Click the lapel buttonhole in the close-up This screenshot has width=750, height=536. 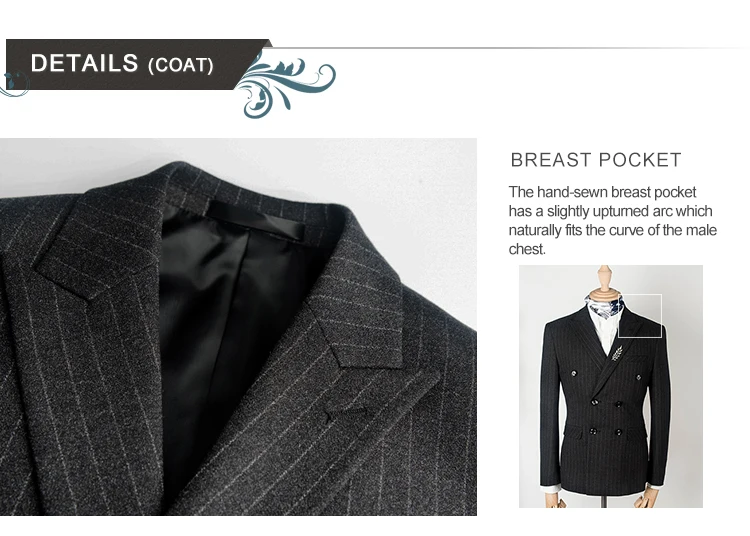(x=346, y=414)
